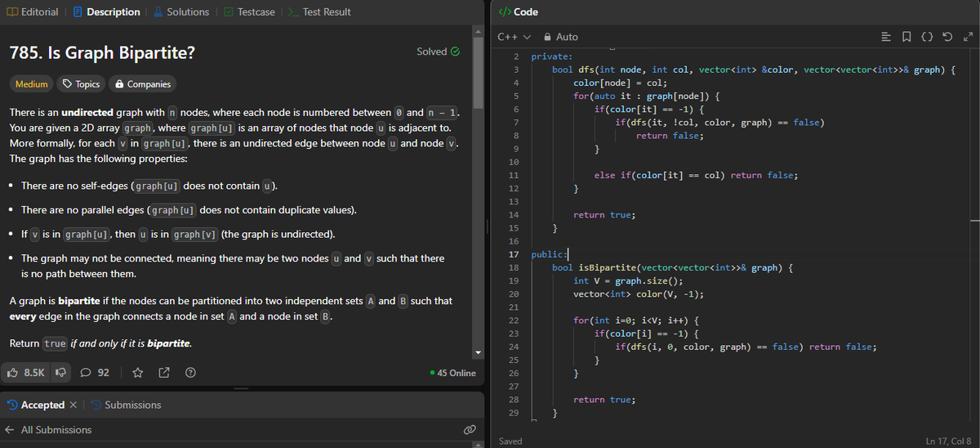This screenshot has height=448, width=980.
Task: Open the 92 comments
Action: 96,373
